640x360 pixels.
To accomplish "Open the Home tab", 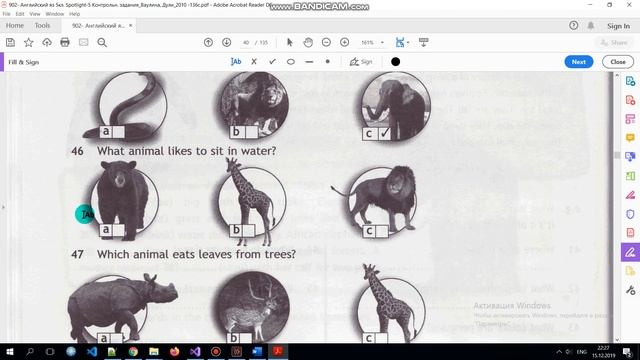I will (15, 25).
